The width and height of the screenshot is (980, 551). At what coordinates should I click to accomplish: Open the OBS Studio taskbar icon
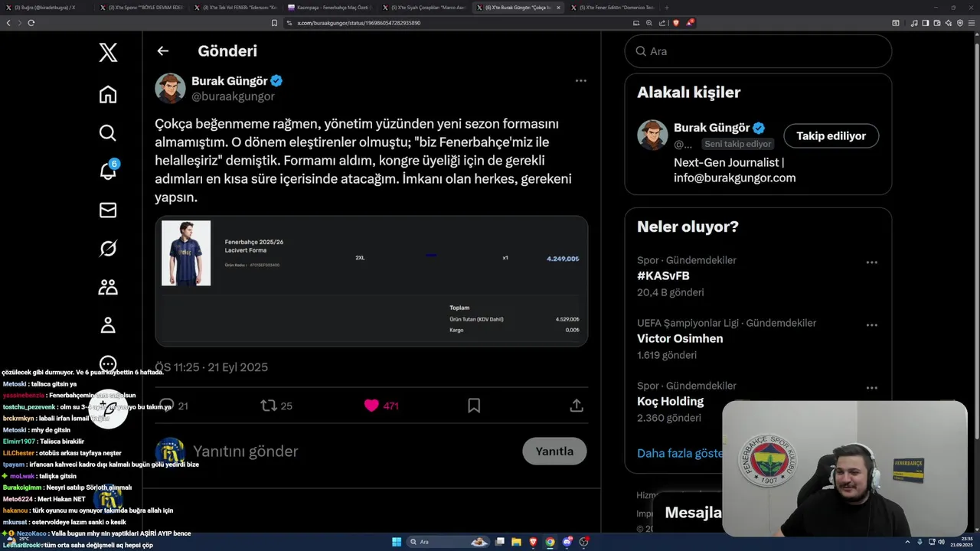pos(583,542)
